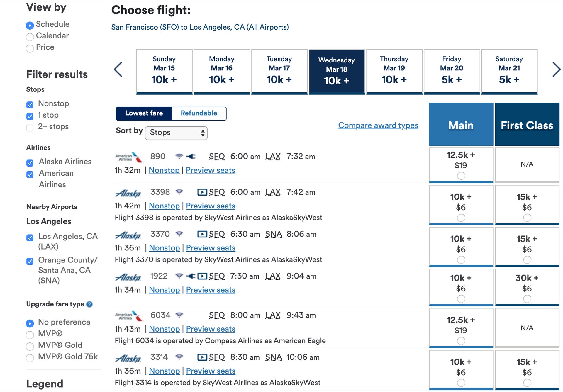Click the wifi icon on flight 1922
The height and width of the screenshot is (392, 563).
click(x=180, y=276)
